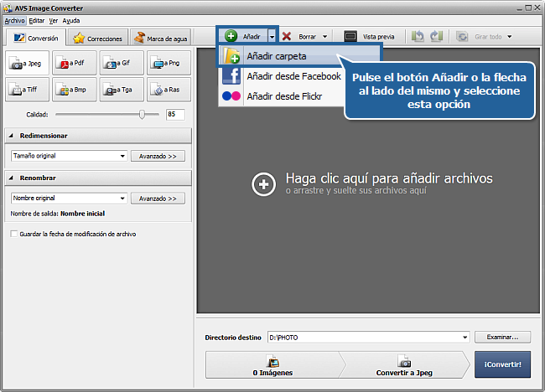Collapse the Redimensionar section
This screenshot has height=392, width=545.
click(x=11, y=136)
